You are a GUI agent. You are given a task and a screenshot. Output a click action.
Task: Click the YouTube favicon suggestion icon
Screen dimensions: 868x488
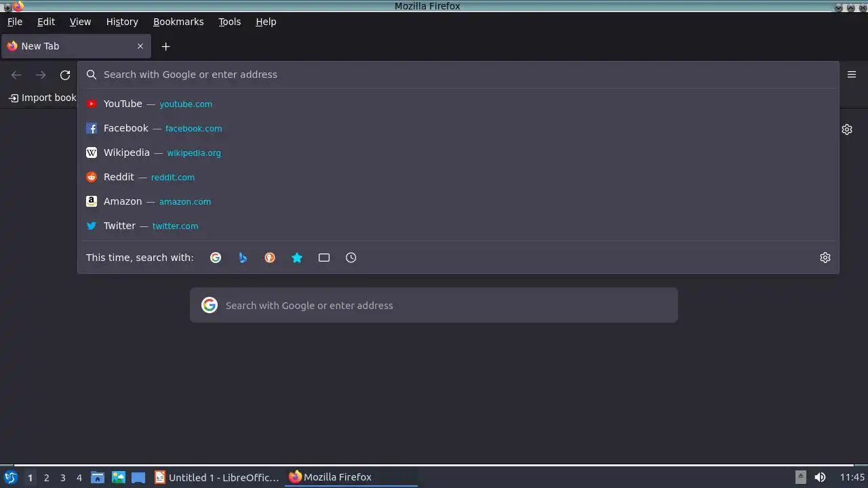[92, 104]
